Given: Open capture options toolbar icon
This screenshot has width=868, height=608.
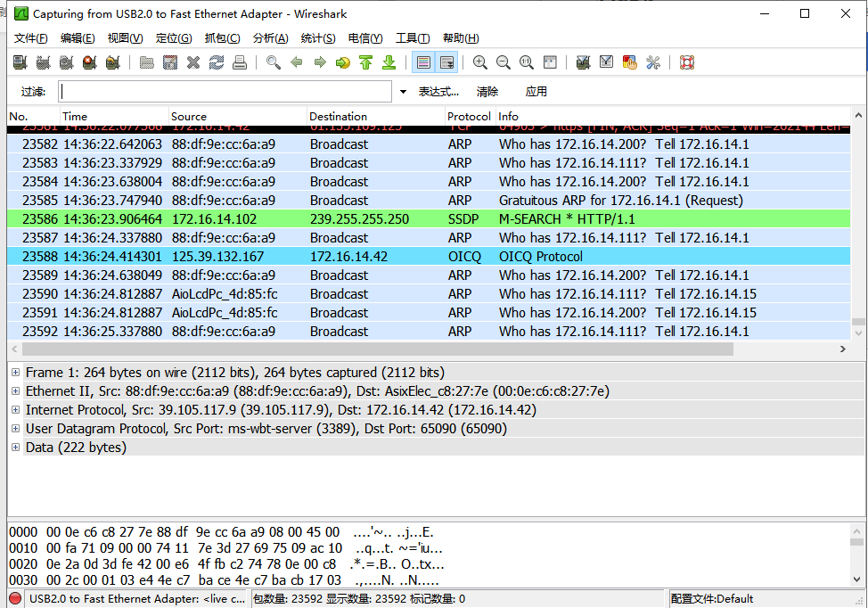Looking at the screenshot, I should tap(43, 62).
